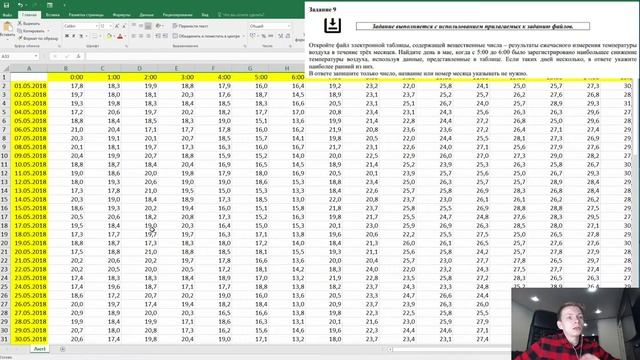Align cell text right

coord(148,36)
